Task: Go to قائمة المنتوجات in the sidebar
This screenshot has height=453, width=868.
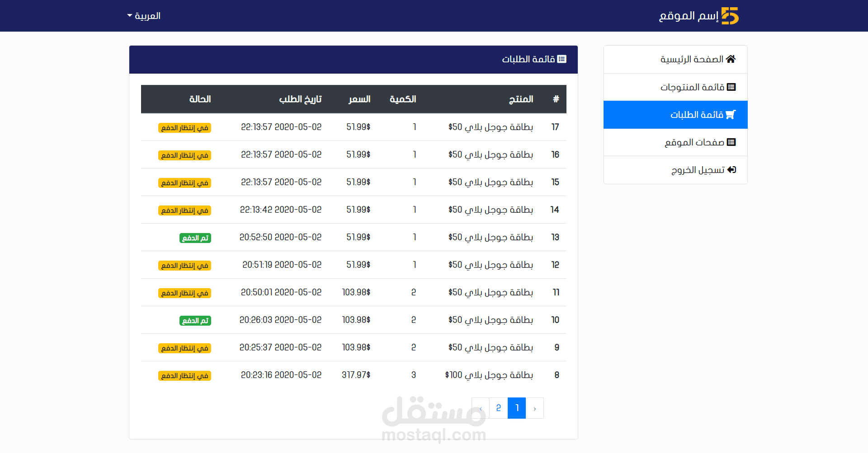Action: click(x=675, y=87)
